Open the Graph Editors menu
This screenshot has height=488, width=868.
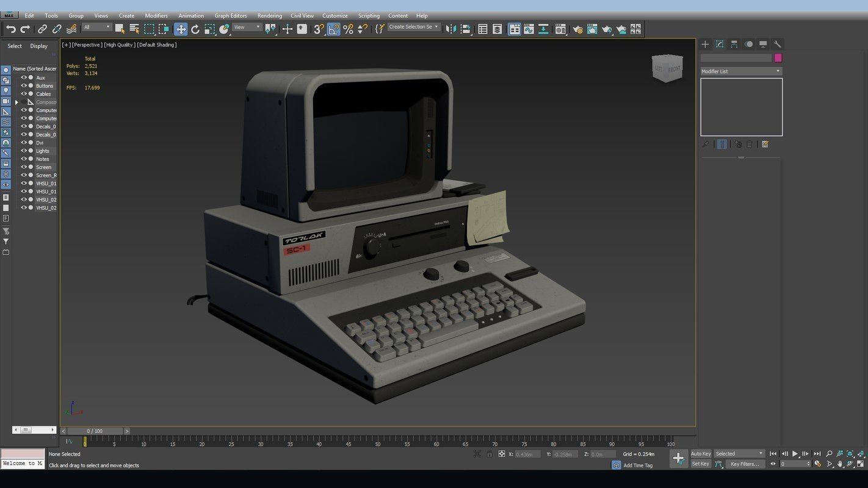tap(231, 16)
